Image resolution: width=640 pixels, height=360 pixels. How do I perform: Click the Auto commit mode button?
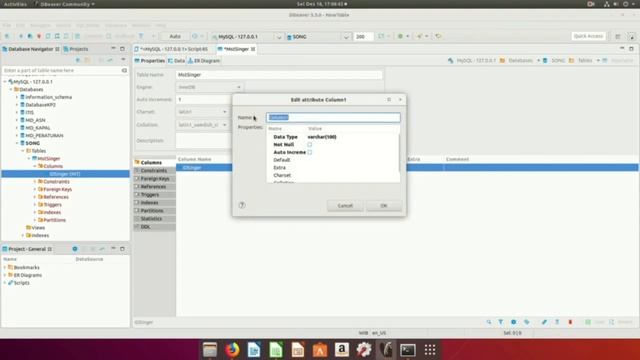[175, 37]
